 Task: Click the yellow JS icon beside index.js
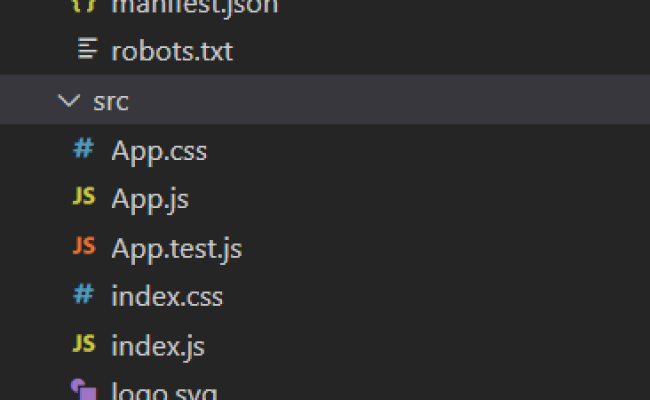click(x=84, y=343)
